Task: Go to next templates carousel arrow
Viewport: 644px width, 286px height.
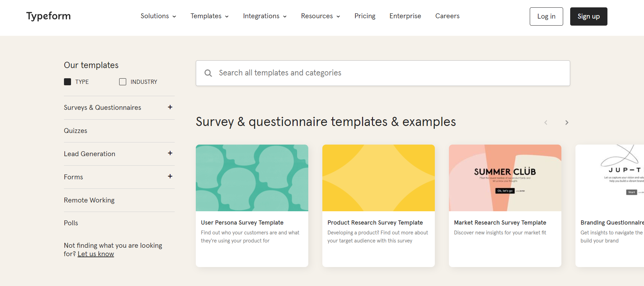Action: 567,122
